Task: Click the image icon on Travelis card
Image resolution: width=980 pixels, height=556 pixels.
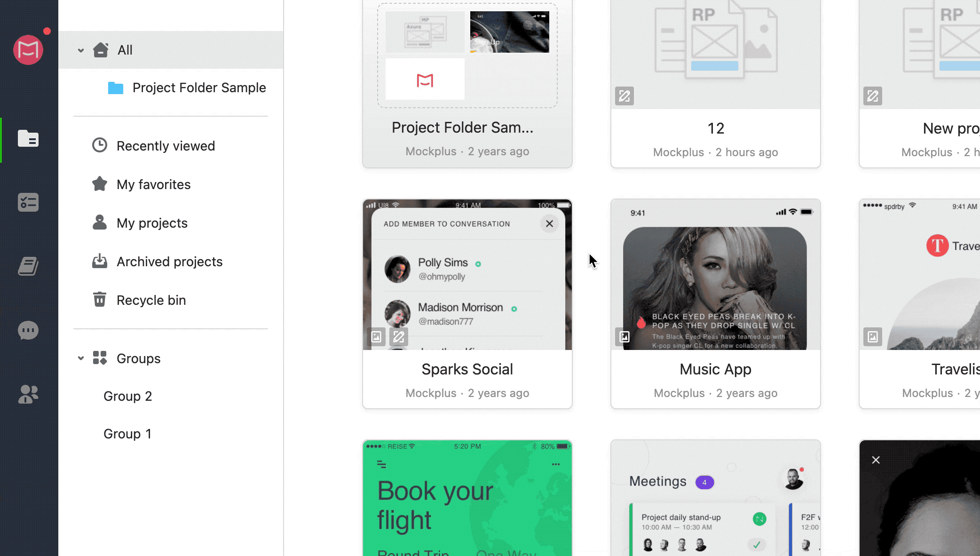Action: [x=872, y=337]
